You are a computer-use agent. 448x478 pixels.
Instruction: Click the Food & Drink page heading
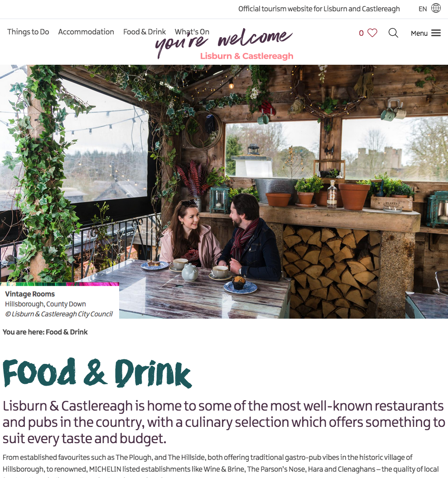97,373
